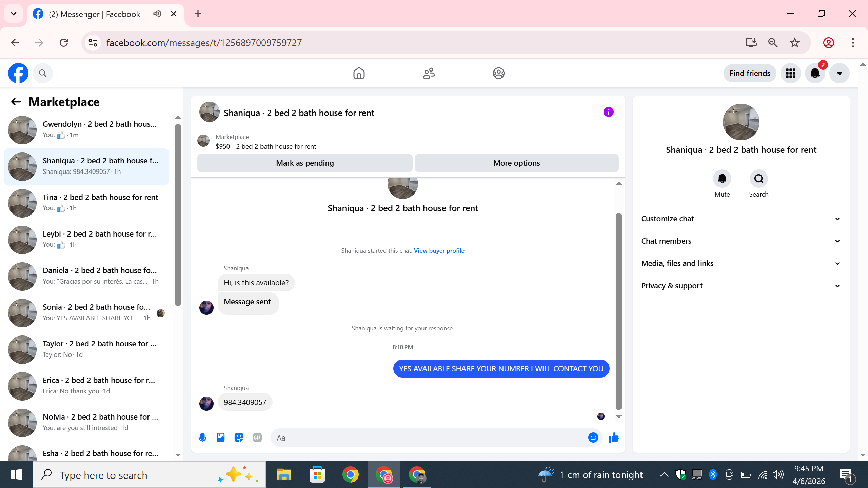The height and width of the screenshot is (488, 868).
Task: Expand Media, files and links section
Action: [x=741, y=263]
